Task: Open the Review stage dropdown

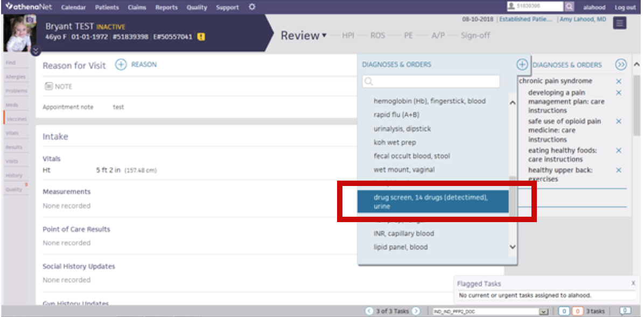Action: click(x=324, y=36)
